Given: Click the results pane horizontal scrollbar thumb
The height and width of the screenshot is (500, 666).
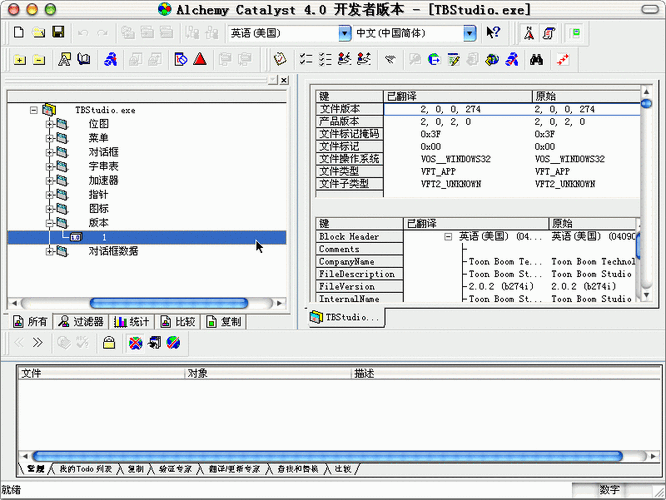Looking at the screenshot, I should click(327, 456).
